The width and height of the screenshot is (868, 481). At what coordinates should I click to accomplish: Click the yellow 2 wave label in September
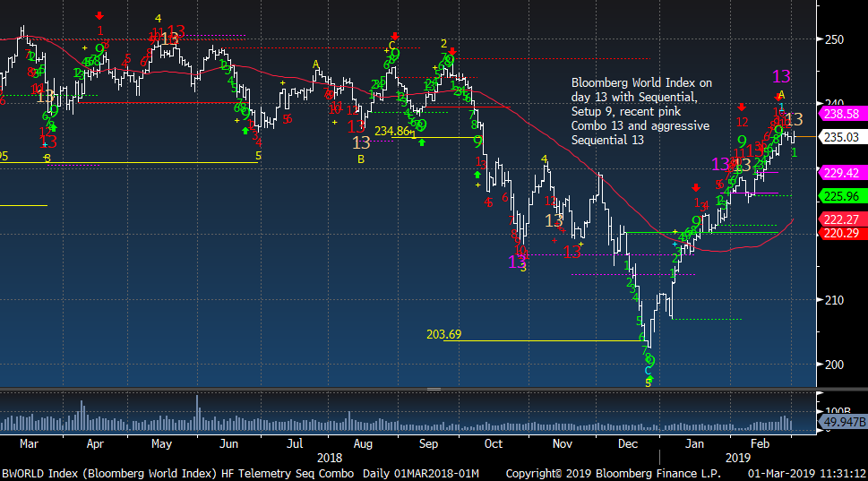[444, 43]
